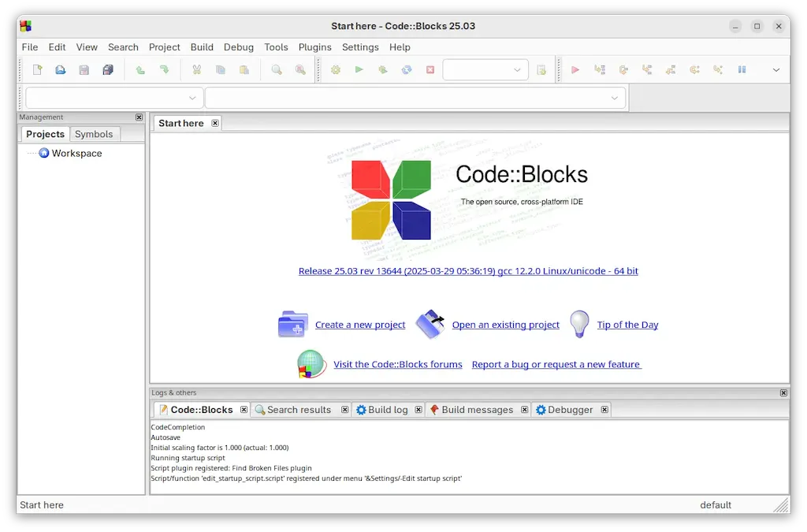Close the Management panel
The height and width of the screenshot is (532, 807).
tap(139, 117)
